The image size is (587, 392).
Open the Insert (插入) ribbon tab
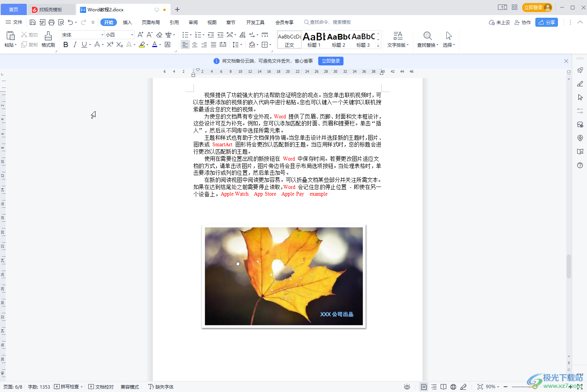coord(128,22)
